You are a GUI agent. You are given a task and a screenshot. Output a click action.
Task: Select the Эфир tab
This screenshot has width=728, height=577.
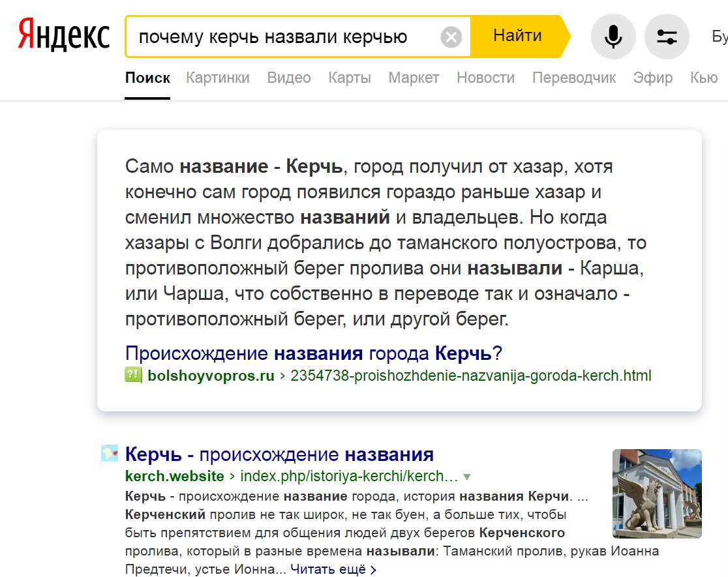click(x=653, y=78)
